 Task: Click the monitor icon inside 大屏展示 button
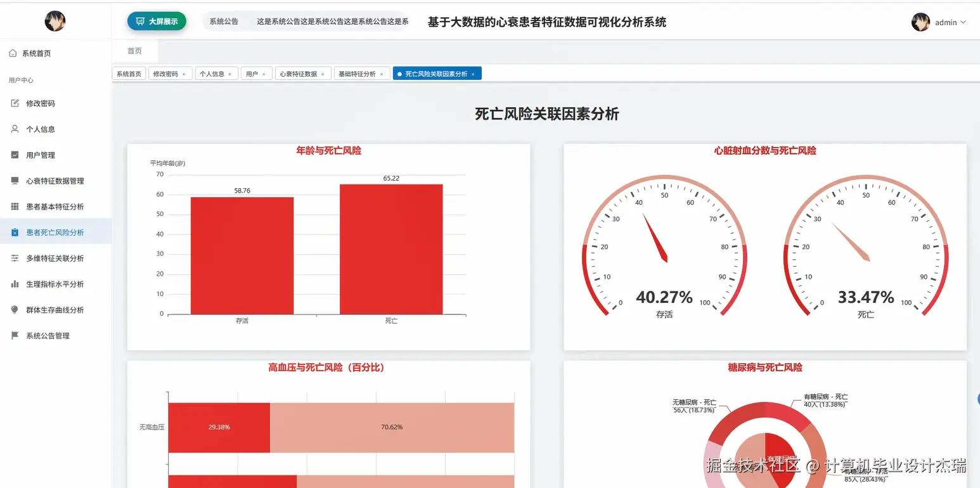[140, 21]
